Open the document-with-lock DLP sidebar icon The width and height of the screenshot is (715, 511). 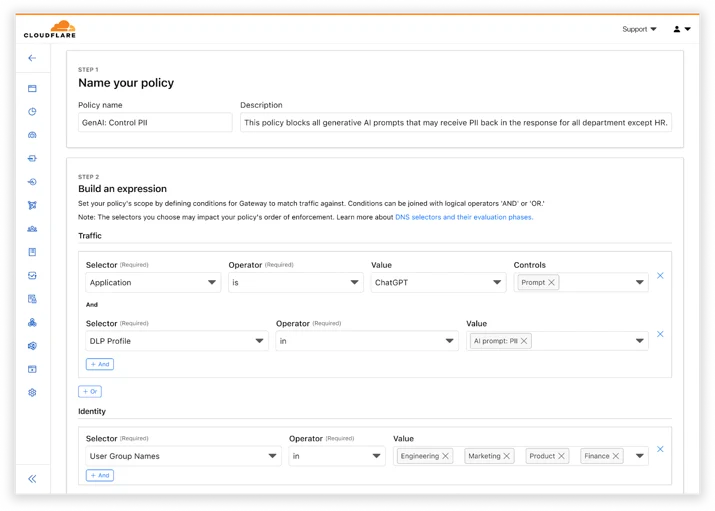tap(32, 299)
